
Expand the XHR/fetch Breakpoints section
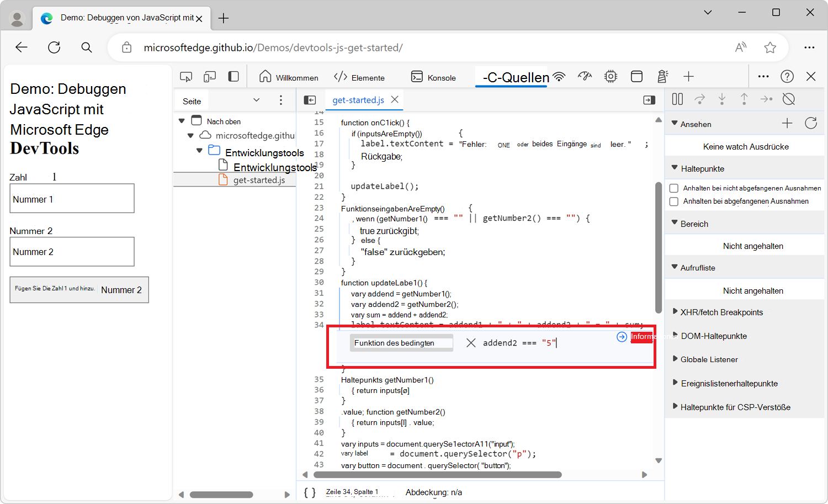(675, 311)
